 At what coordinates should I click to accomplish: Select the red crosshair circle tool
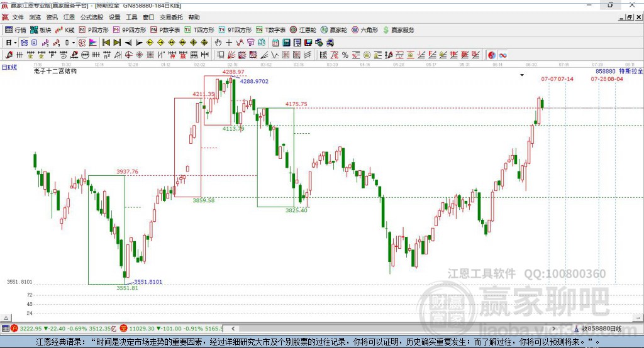pos(128,55)
